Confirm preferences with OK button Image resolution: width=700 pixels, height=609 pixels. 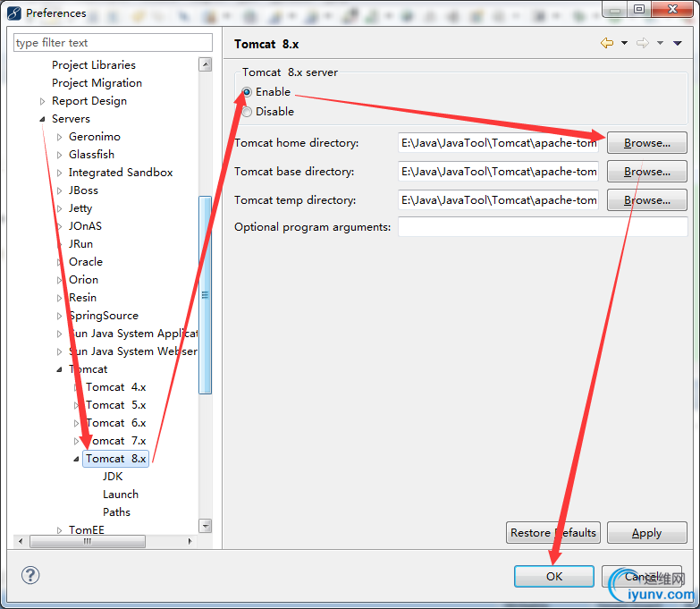click(554, 577)
